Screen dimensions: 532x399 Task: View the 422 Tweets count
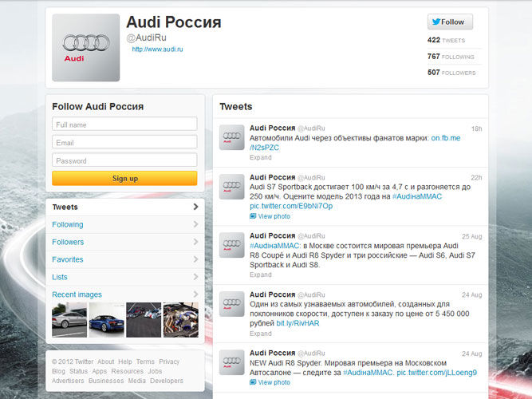pos(446,40)
